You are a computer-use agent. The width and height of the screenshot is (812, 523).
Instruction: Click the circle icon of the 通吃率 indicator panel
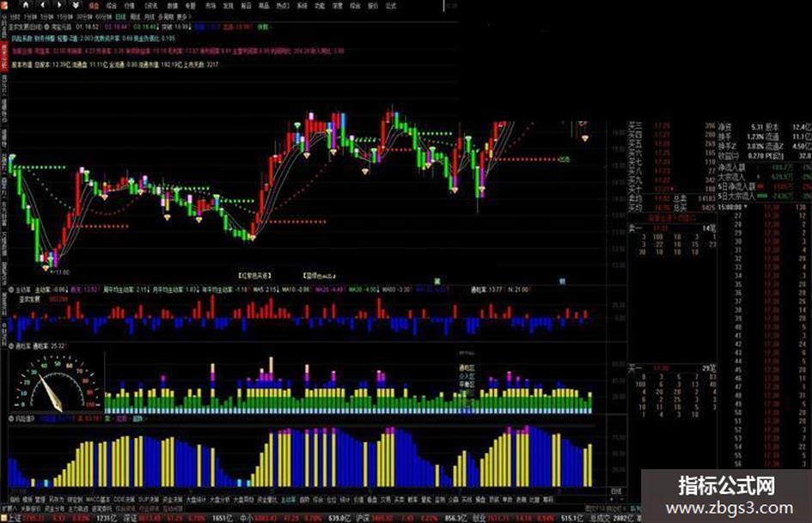(x=11, y=346)
